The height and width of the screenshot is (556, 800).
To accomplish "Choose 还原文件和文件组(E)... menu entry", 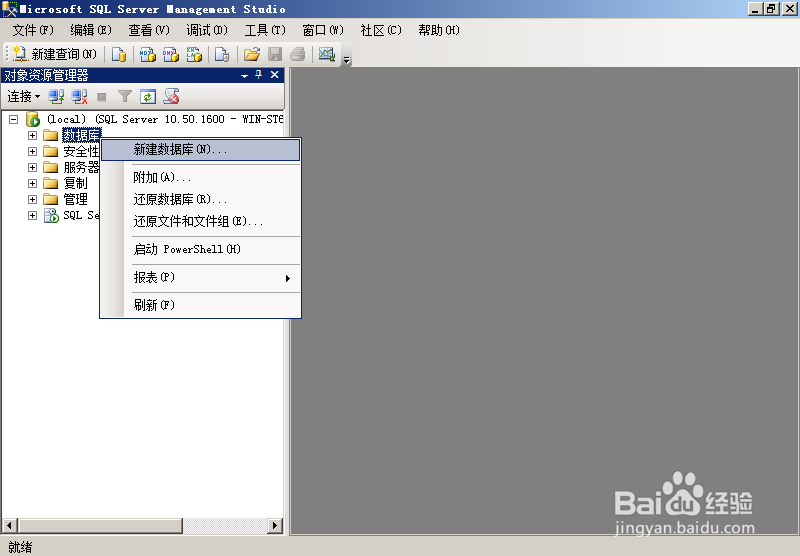I will point(201,221).
